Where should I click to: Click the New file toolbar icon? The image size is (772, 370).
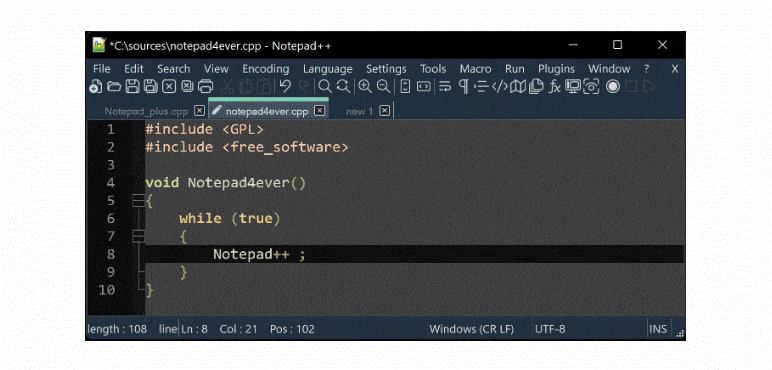coord(96,87)
